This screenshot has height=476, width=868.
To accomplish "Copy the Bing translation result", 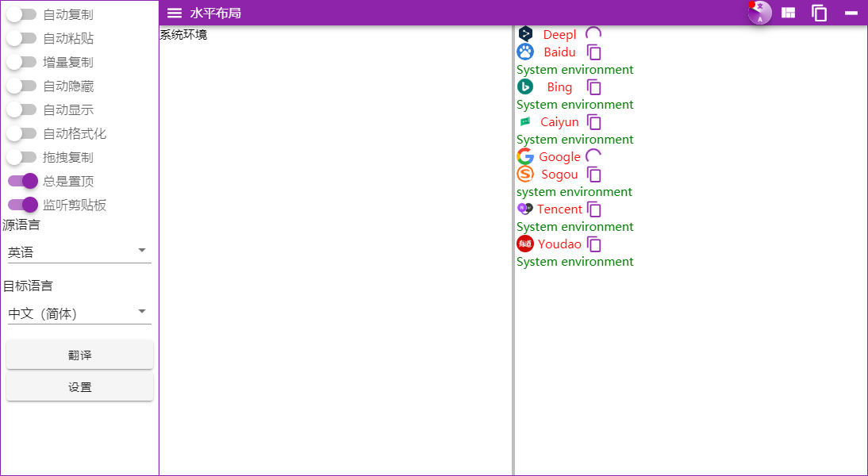I will pos(594,86).
